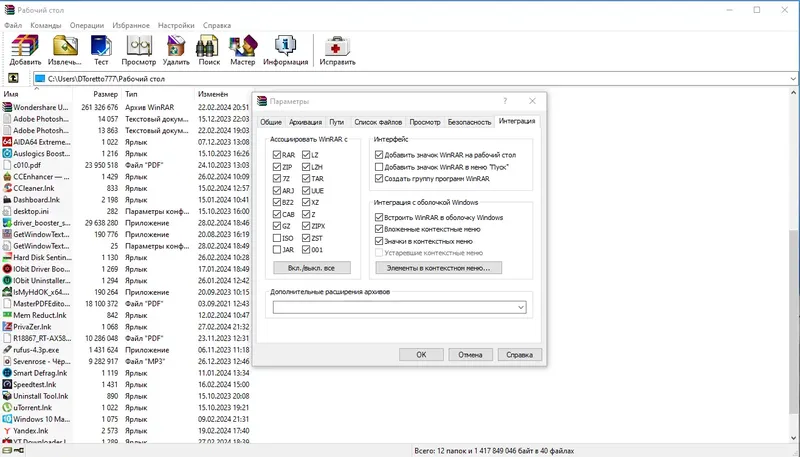The height and width of the screenshot is (457, 800).
Task: Toggle the ZIP association checkbox
Action: [x=277, y=167]
